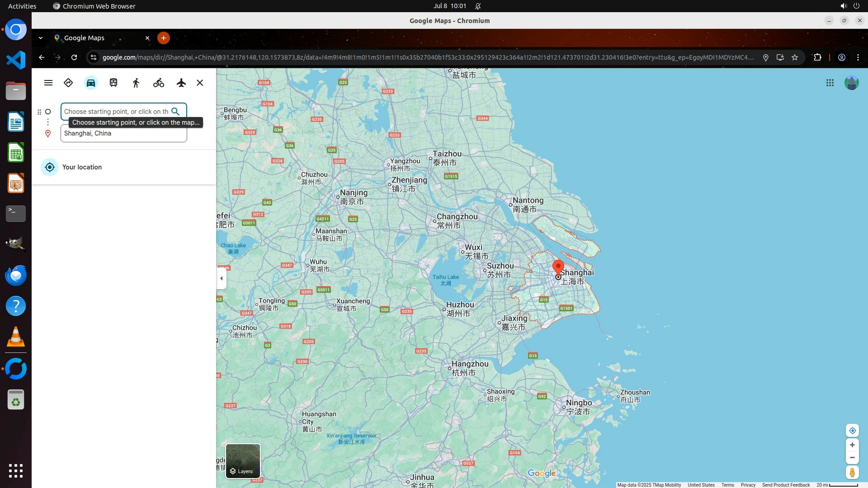
Task: Open the Google Maps hamburger menu
Action: coord(48,83)
